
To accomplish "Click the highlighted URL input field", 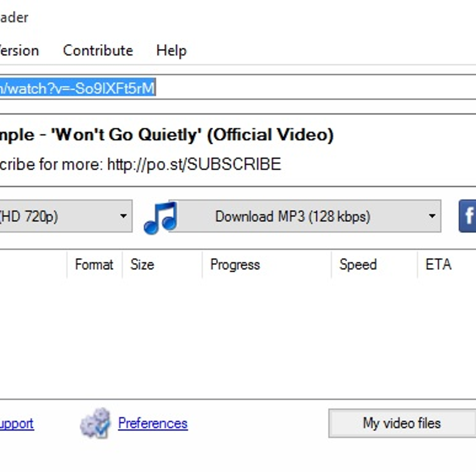I will (238, 87).
